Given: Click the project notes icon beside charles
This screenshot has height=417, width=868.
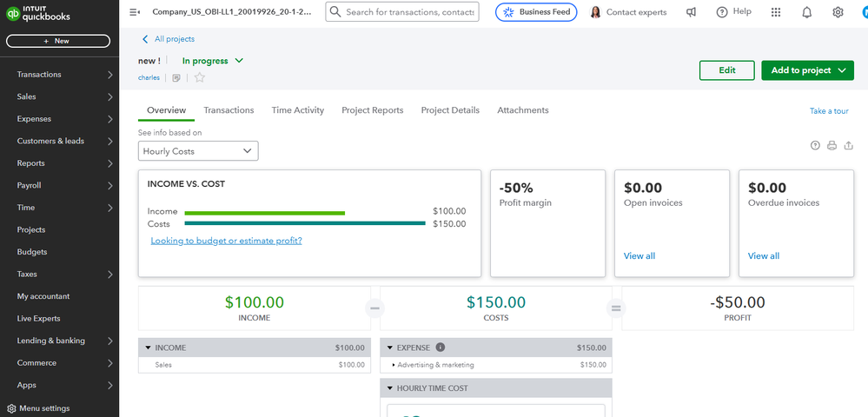Looking at the screenshot, I should (176, 78).
